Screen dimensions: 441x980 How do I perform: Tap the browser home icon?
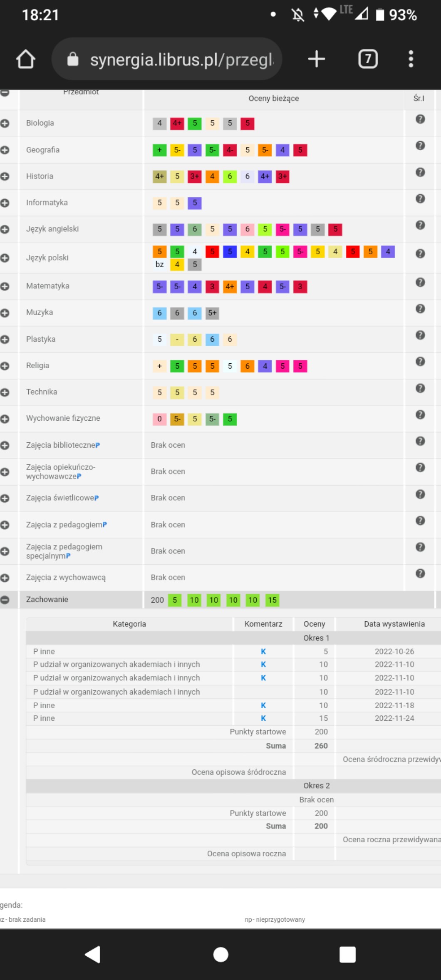pos(26,59)
